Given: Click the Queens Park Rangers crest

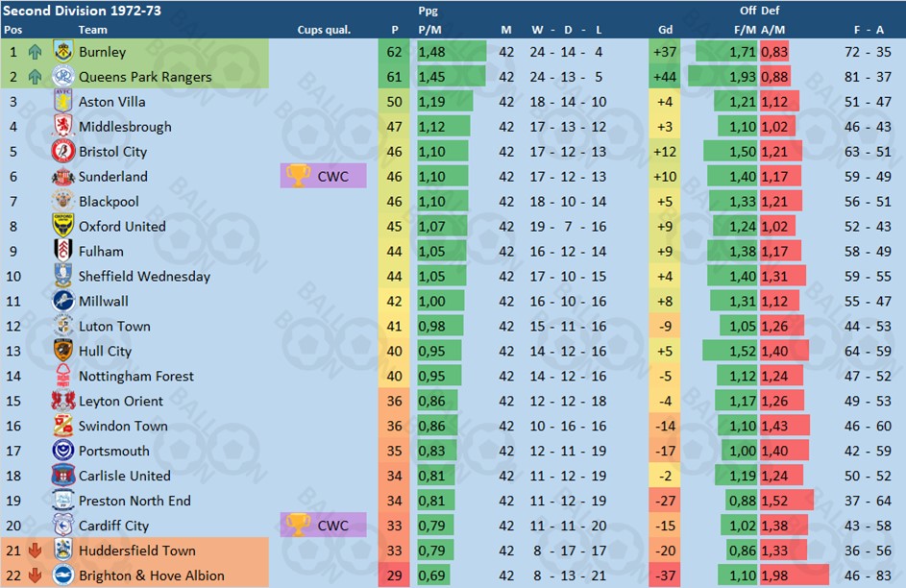Looking at the screenshot, I should pyautogui.click(x=63, y=76).
